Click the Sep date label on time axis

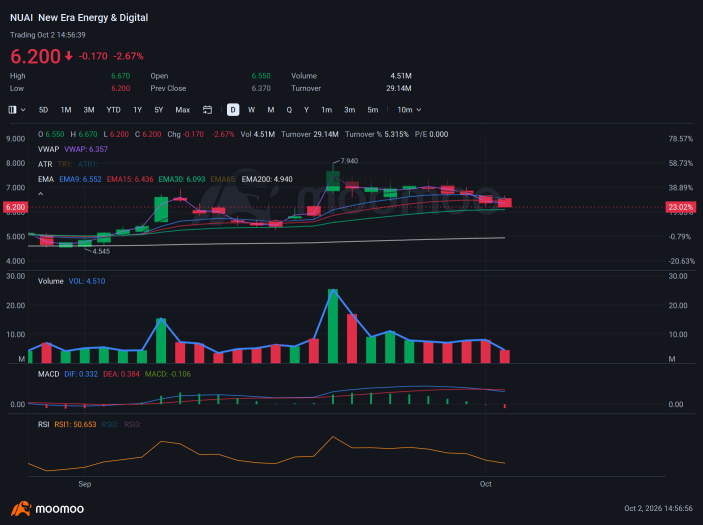(85, 484)
